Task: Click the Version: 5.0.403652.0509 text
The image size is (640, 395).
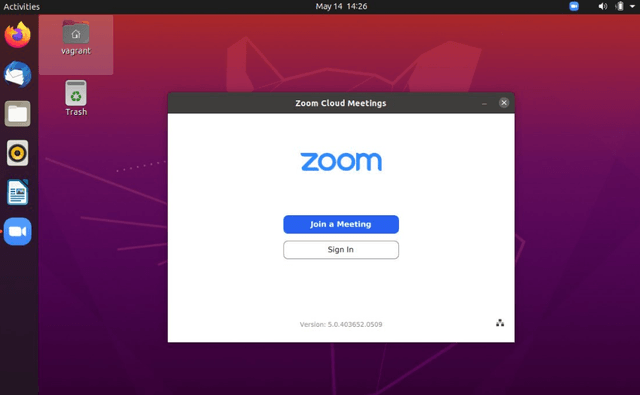Action: (341, 324)
